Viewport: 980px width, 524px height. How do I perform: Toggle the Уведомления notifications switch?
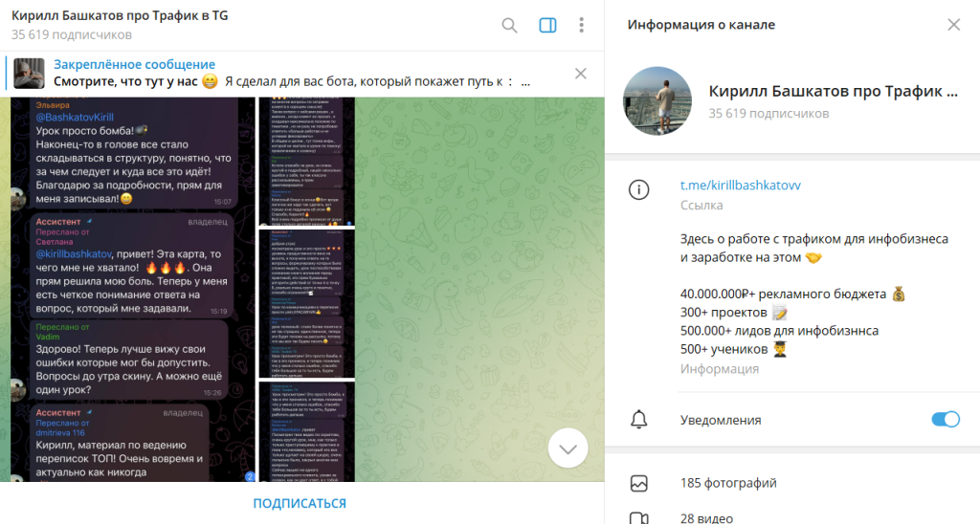click(x=945, y=419)
